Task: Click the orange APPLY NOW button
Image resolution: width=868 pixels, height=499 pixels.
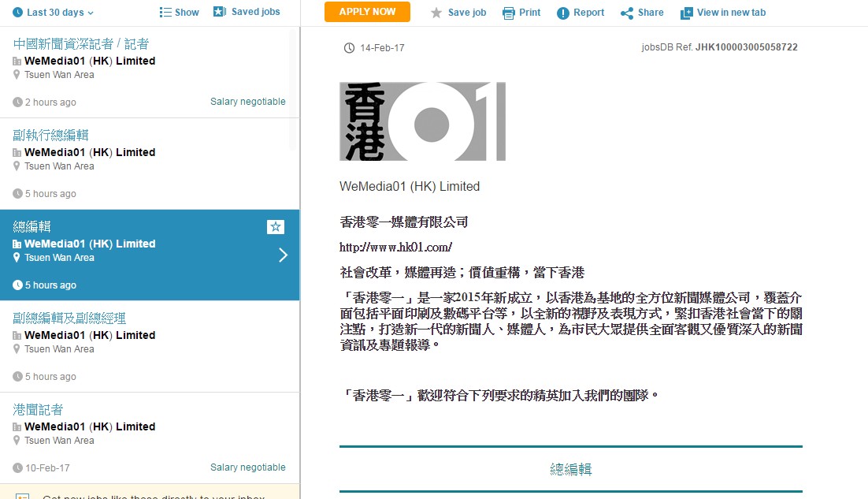Action: coord(367,12)
